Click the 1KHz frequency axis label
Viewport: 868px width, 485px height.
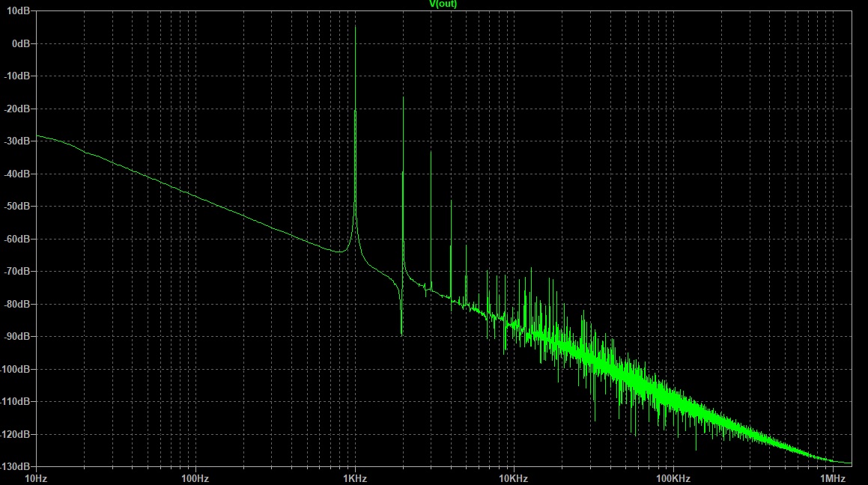(354, 478)
